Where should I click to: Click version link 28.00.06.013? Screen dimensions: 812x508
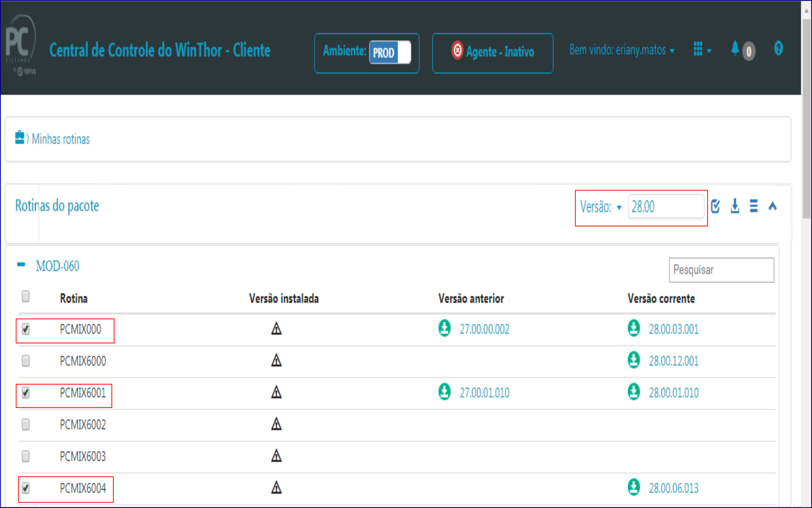[x=674, y=489]
